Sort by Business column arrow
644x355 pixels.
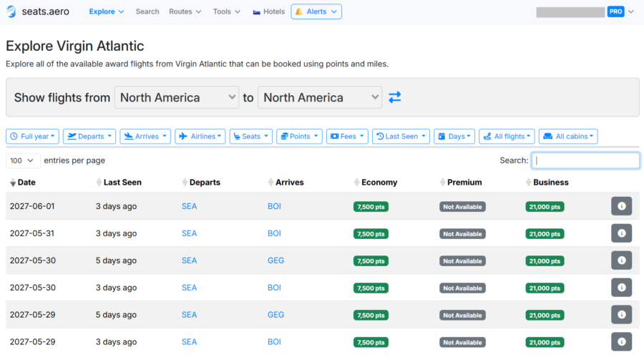click(x=529, y=183)
